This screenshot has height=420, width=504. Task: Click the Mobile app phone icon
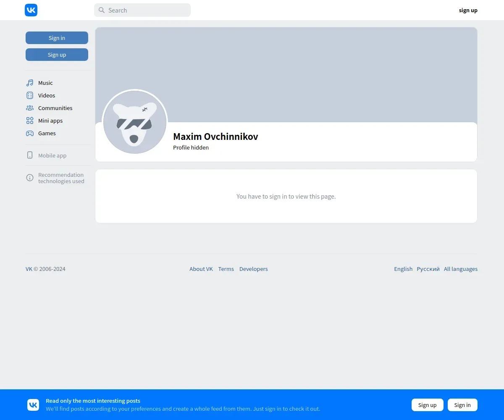[30, 155]
